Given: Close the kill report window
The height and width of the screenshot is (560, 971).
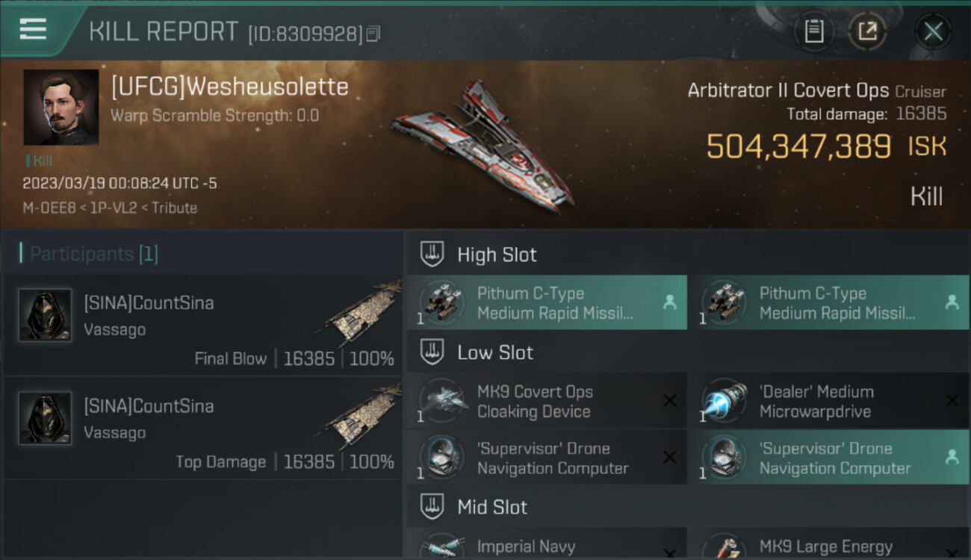Looking at the screenshot, I should [x=933, y=31].
